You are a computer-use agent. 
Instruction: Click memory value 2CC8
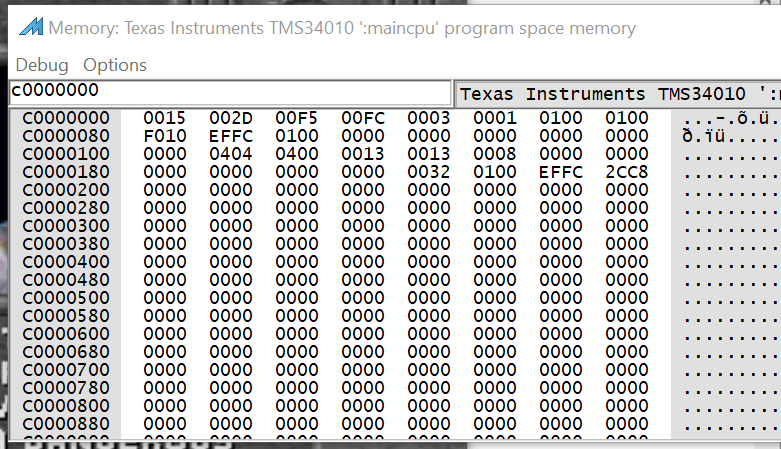tap(627, 172)
